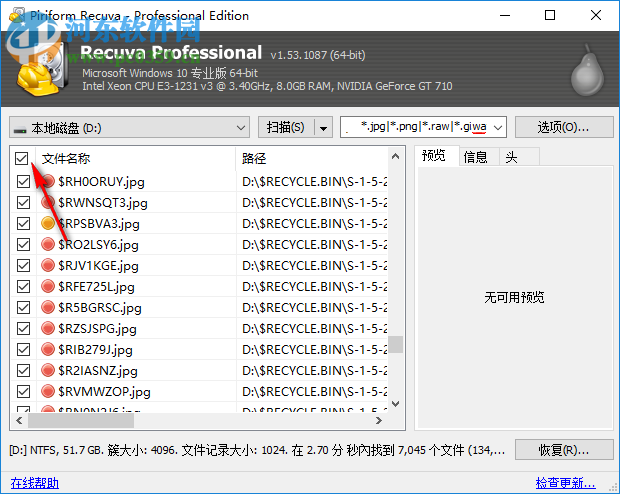Click the 无可用预览 preview text
Screen dimensions: 620x494
tap(514, 297)
